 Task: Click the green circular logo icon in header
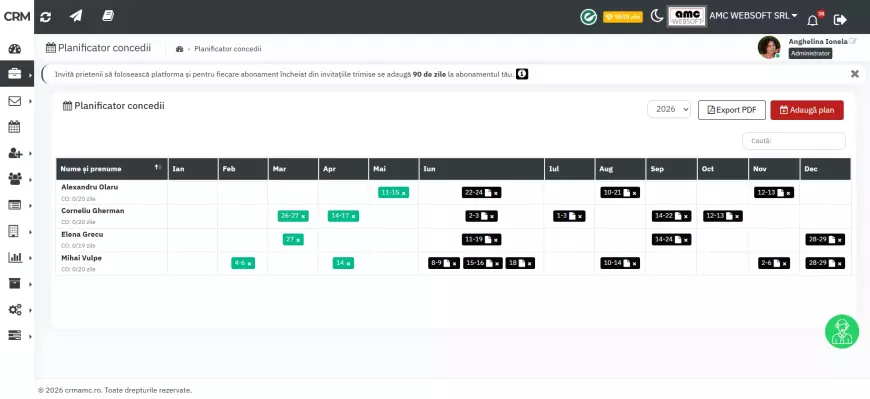(588, 17)
